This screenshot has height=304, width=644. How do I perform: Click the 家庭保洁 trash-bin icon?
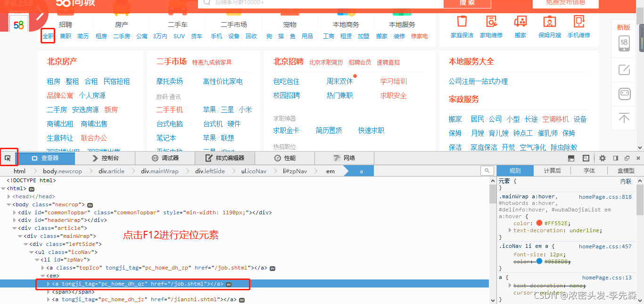point(462,21)
